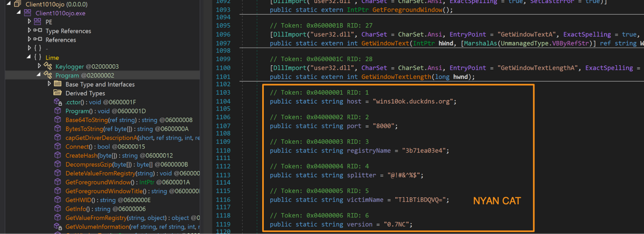Click the Client1010ojo.exe module icon
This screenshot has height=234, width=644.
pos(28,13)
